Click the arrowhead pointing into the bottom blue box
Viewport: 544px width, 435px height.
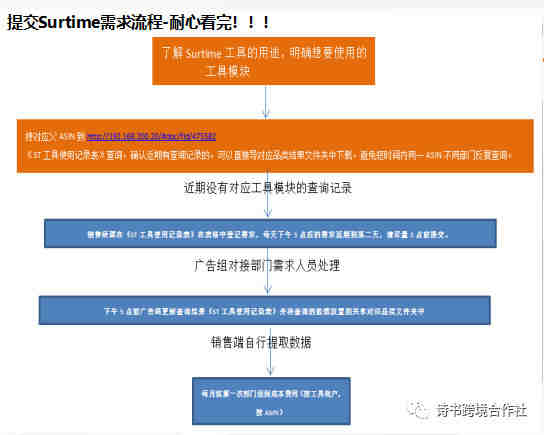click(x=270, y=372)
